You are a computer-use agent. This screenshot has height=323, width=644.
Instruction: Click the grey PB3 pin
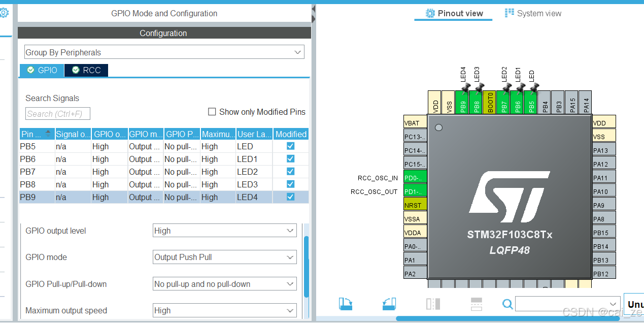click(558, 102)
